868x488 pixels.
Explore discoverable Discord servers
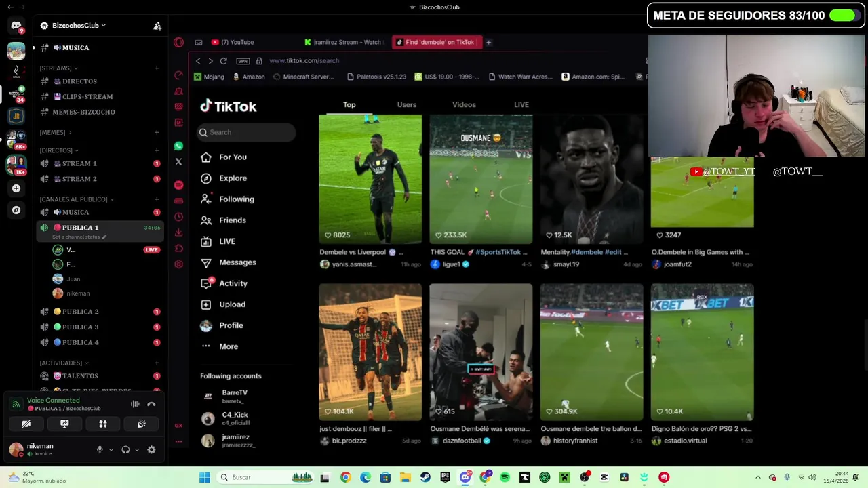16,210
